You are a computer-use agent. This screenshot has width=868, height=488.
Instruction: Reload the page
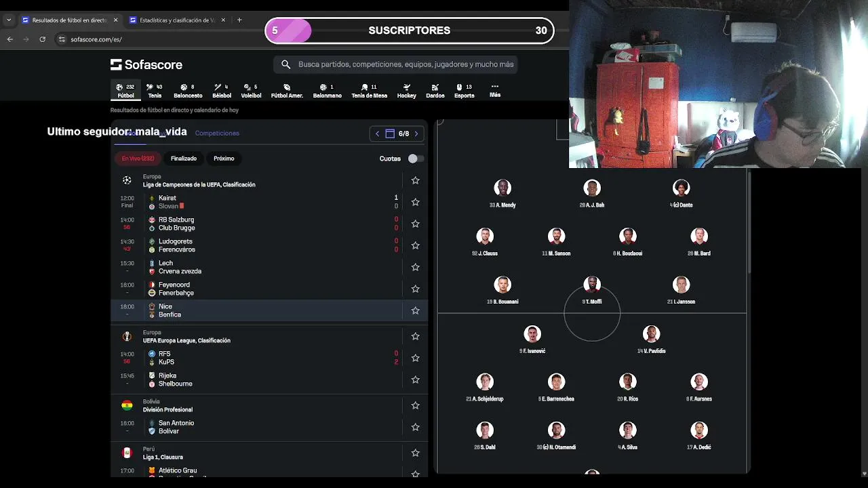click(43, 39)
